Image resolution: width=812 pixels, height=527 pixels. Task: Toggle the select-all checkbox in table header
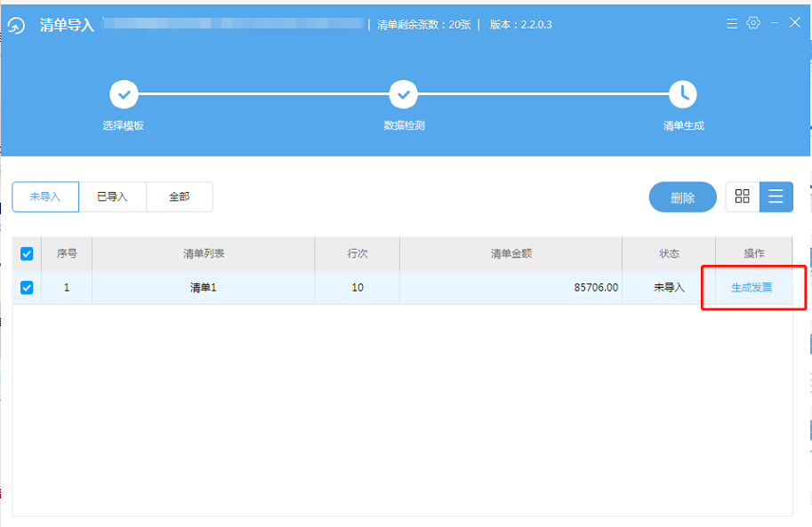point(27,254)
